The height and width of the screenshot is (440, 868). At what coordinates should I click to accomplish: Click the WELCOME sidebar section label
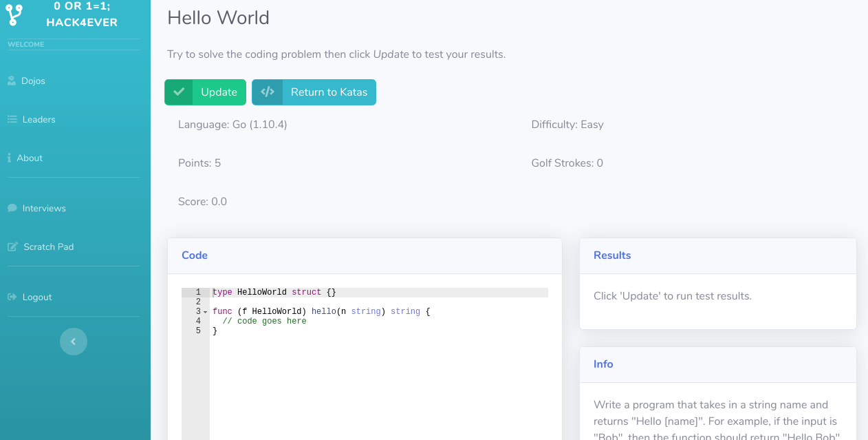click(x=26, y=45)
